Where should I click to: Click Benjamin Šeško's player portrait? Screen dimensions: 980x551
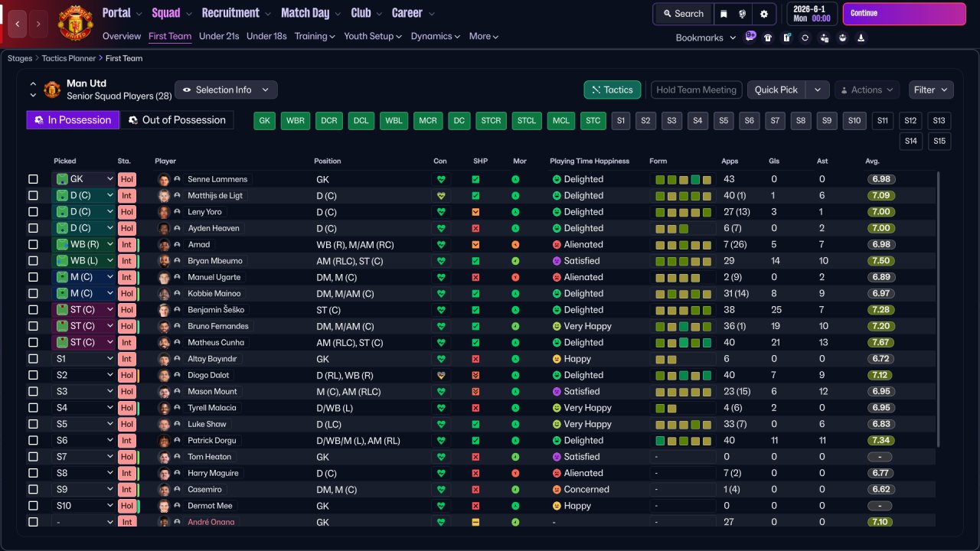pos(163,310)
